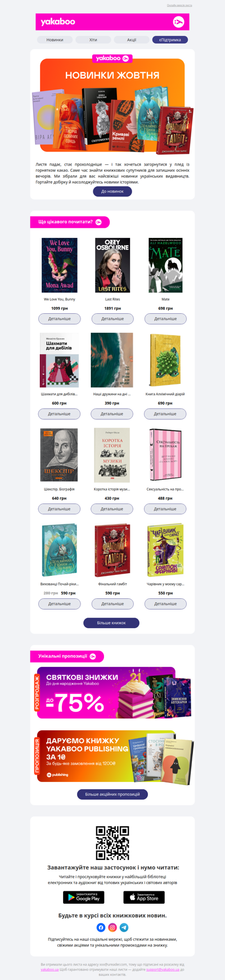Click icon beside 'Що цікавого почитати?' heading
This screenshot has height=980, width=225.
pyautogui.click(x=98, y=222)
